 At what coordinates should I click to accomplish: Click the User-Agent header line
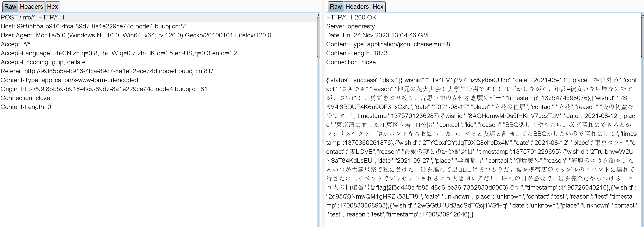point(136,35)
